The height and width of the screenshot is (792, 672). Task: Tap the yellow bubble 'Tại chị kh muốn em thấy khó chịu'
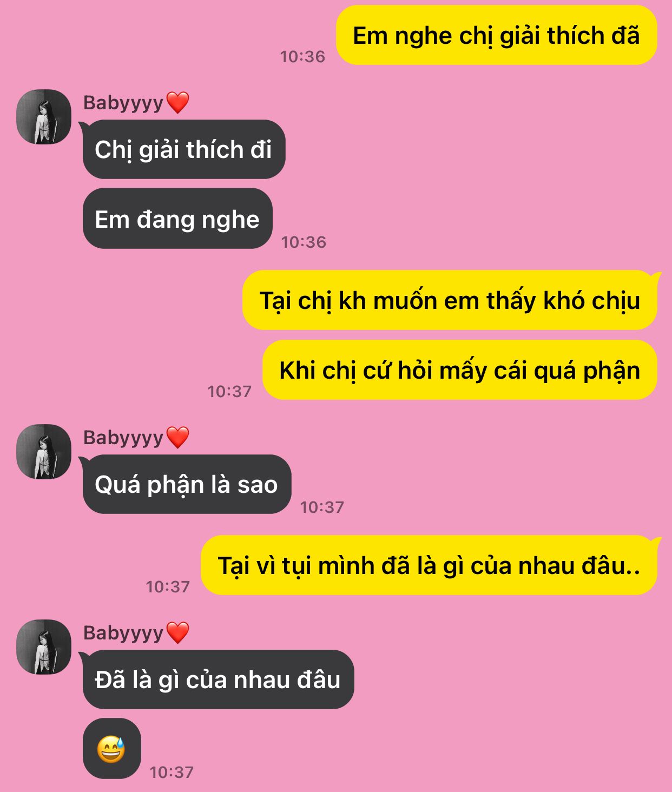click(x=450, y=300)
